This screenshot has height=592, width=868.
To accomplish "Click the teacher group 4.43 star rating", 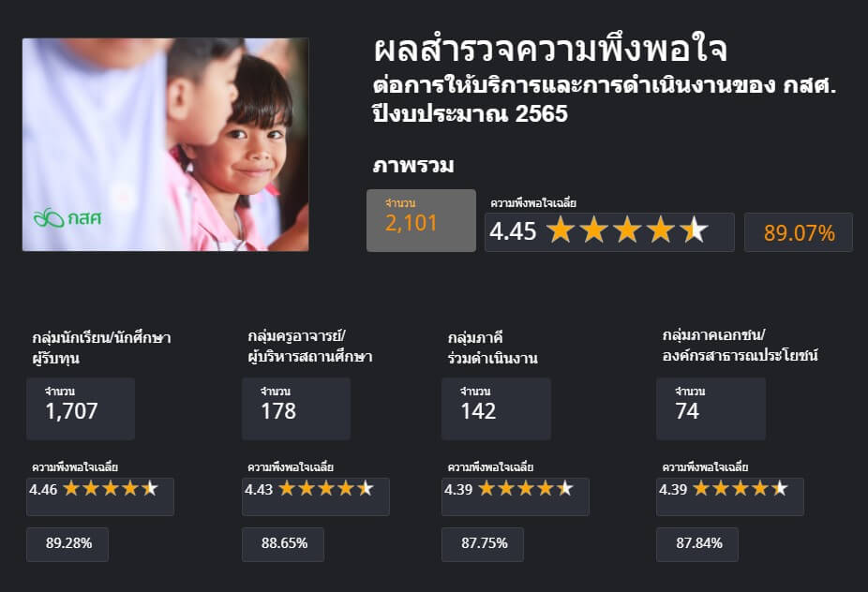I will tap(316, 496).
